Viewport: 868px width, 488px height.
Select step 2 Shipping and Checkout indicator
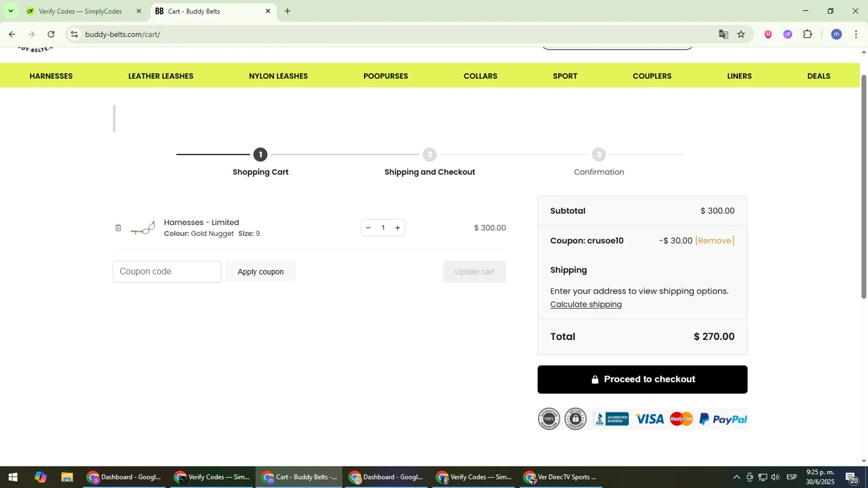tap(429, 155)
